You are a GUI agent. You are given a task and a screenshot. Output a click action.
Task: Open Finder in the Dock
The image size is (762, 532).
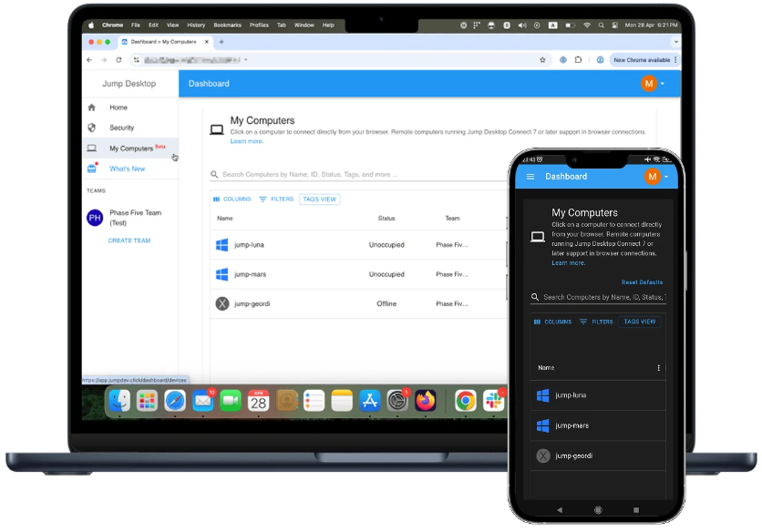[x=119, y=402]
